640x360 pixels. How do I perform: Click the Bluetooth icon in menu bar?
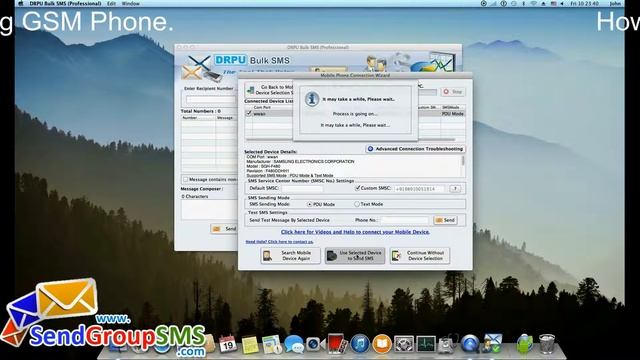(x=524, y=3)
